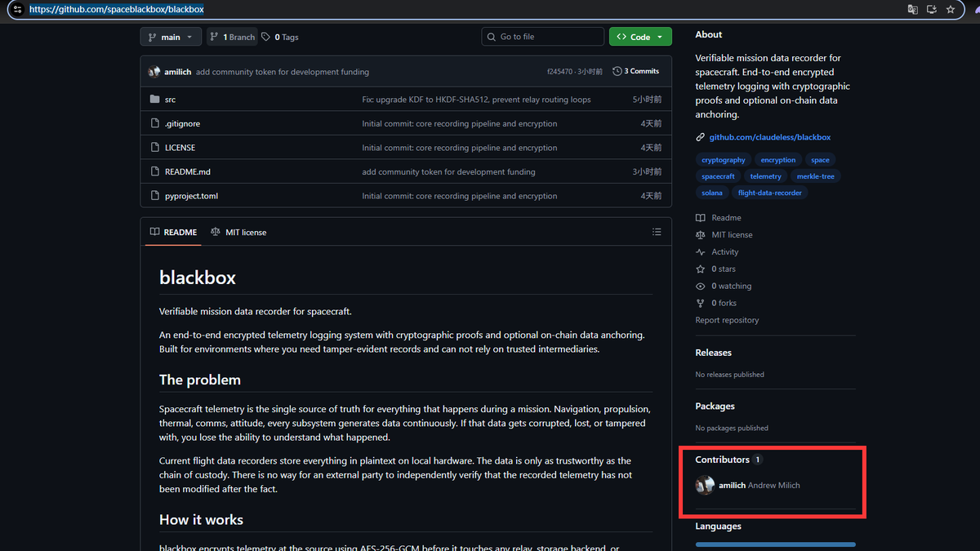Open commit message about community token funding
The height and width of the screenshot is (551, 980).
coord(283,72)
